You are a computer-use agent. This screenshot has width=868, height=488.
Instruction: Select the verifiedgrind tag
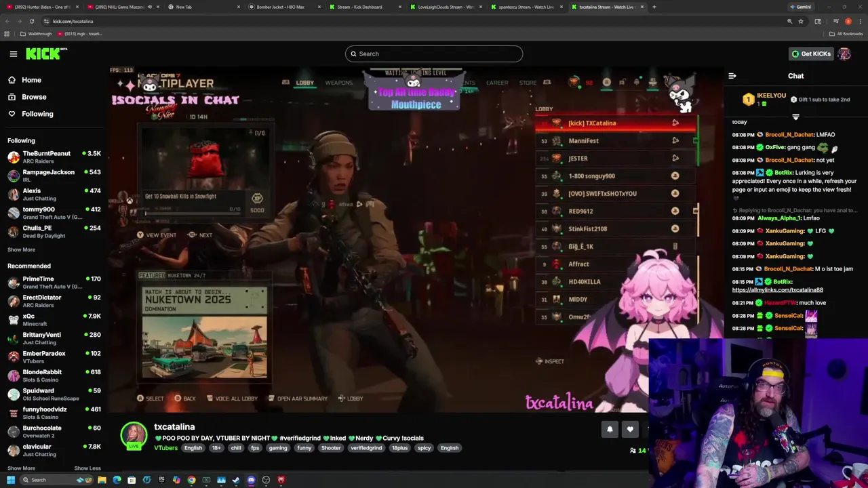(366, 448)
